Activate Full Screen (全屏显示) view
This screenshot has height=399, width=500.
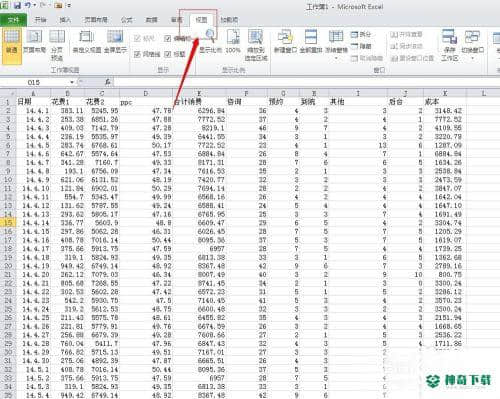tap(115, 42)
